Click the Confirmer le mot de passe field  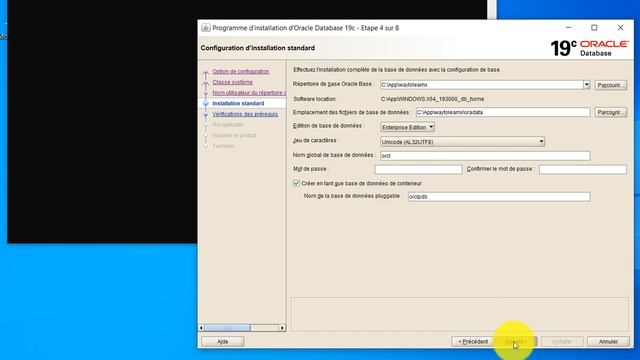pyautogui.click(x=582, y=169)
